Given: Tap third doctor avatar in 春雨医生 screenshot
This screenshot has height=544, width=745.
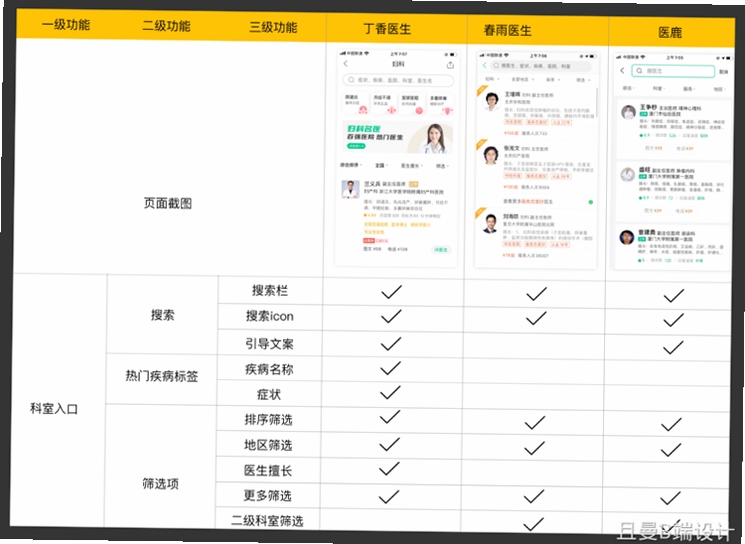Looking at the screenshot, I should [x=490, y=223].
